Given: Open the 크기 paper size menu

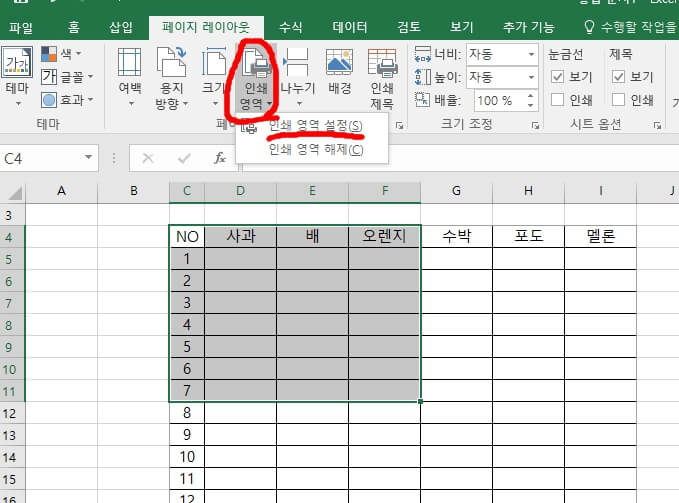Looking at the screenshot, I should [214, 77].
